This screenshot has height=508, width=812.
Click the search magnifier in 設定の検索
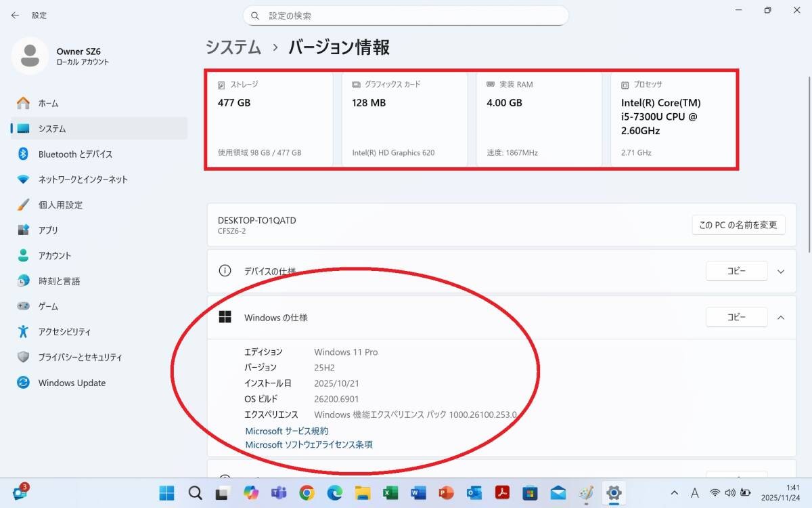click(255, 16)
